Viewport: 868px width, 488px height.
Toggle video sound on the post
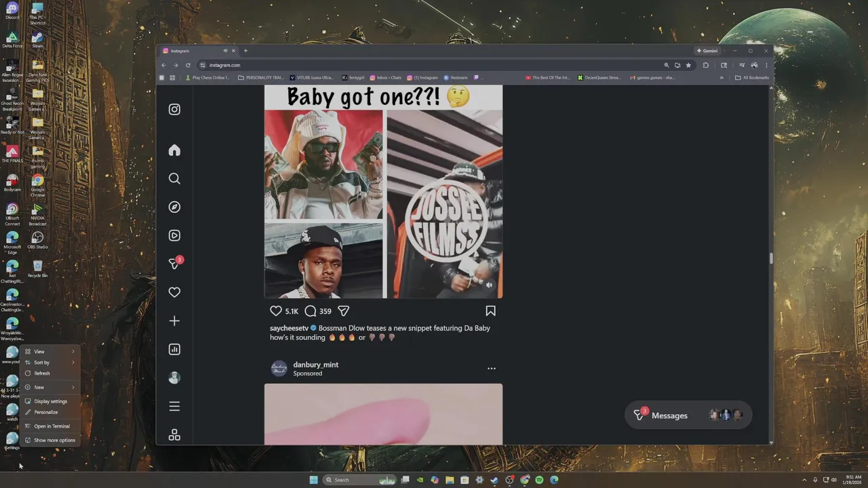coord(490,285)
